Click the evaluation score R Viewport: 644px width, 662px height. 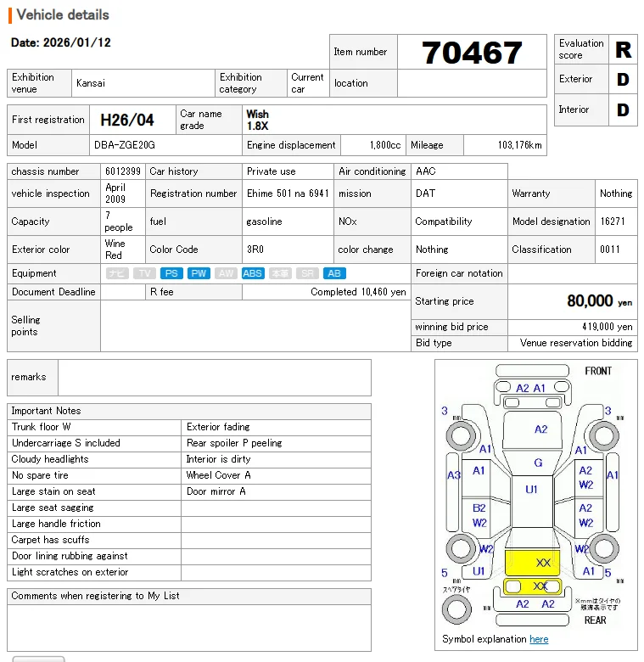(x=623, y=49)
